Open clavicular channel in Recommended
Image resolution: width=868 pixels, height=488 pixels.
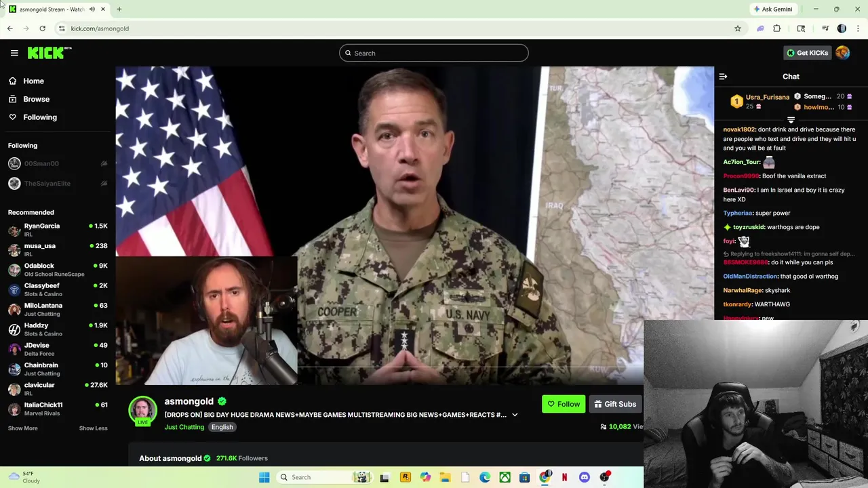click(x=58, y=389)
